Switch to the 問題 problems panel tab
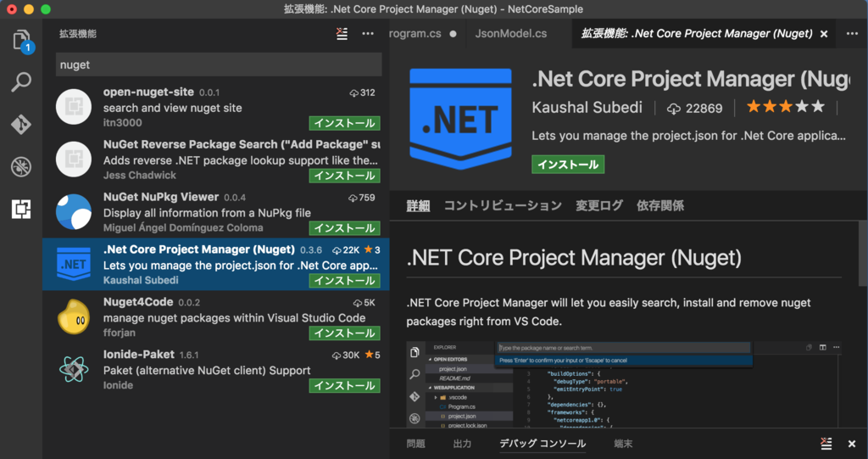This screenshot has width=868, height=459. [415, 444]
